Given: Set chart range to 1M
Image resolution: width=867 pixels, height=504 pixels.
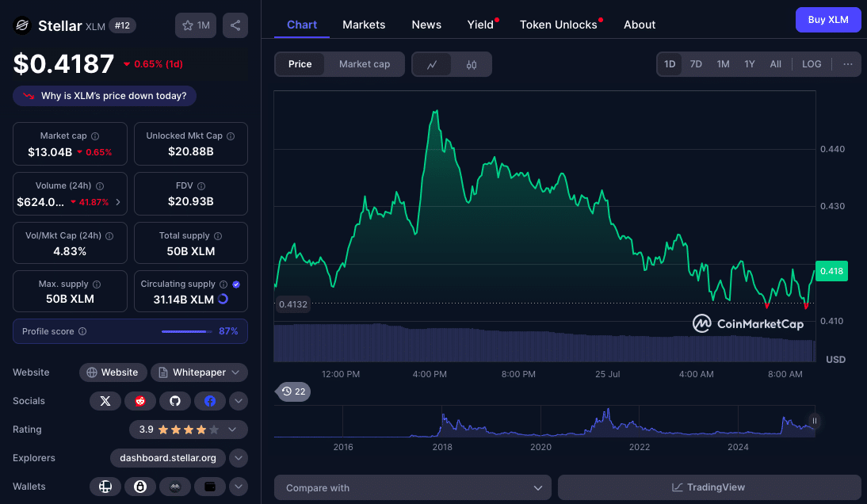Looking at the screenshot, I should click(x=724, y=64).
